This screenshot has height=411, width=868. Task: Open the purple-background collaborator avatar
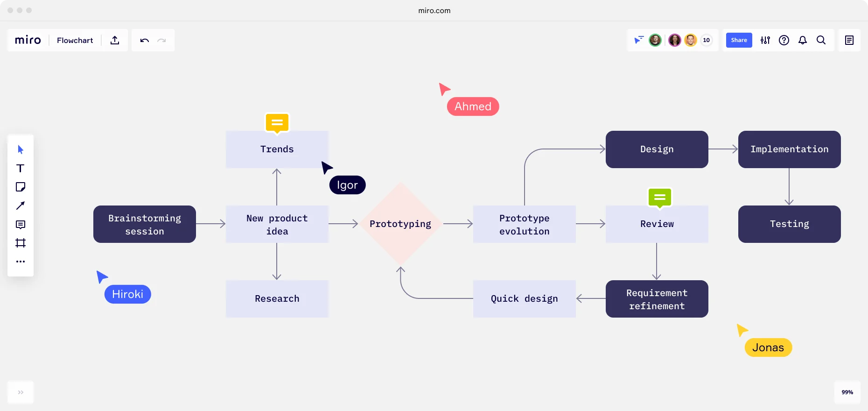674,40
